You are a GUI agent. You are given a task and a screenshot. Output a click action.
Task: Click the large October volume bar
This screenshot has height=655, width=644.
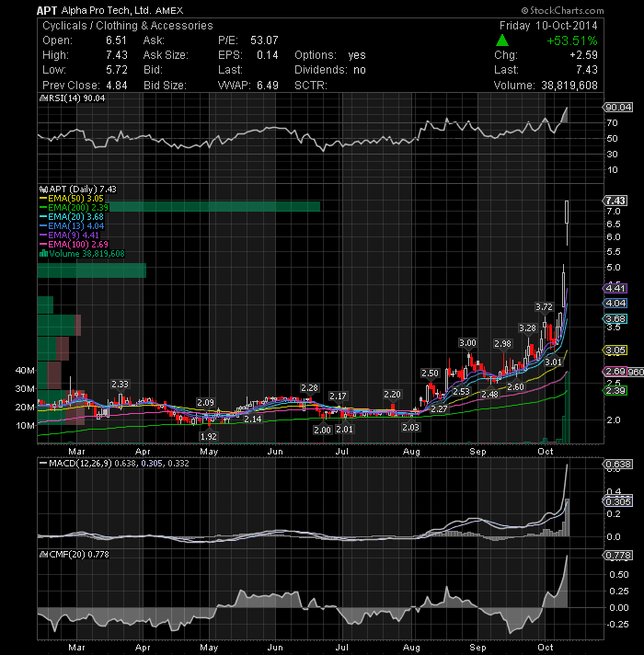click(567, 408)
